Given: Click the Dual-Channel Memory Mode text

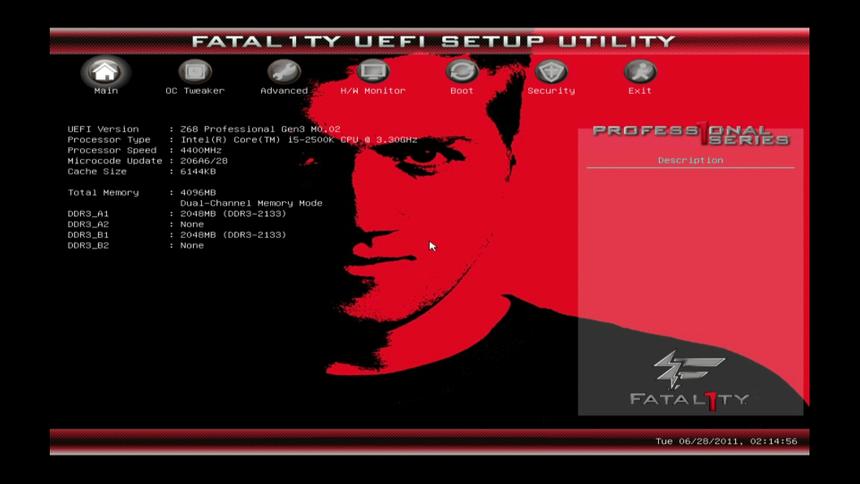Looking at the screenshot, I should click(x=251, y=203).
